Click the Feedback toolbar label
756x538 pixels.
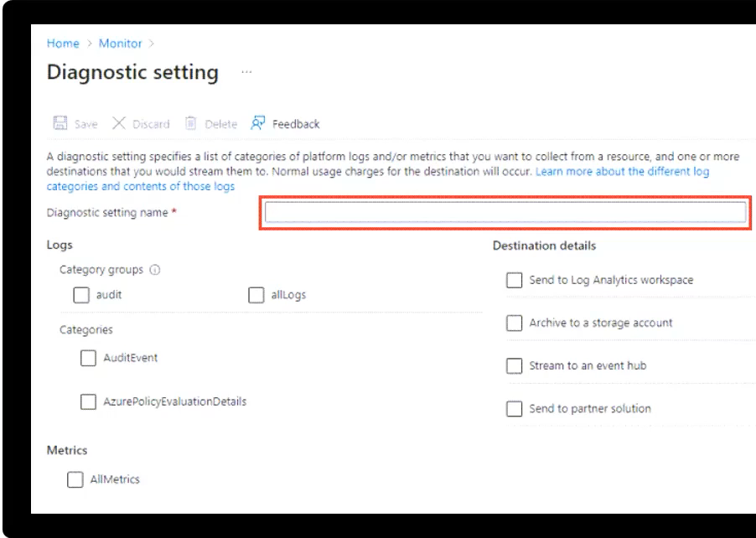coord(296,124)
